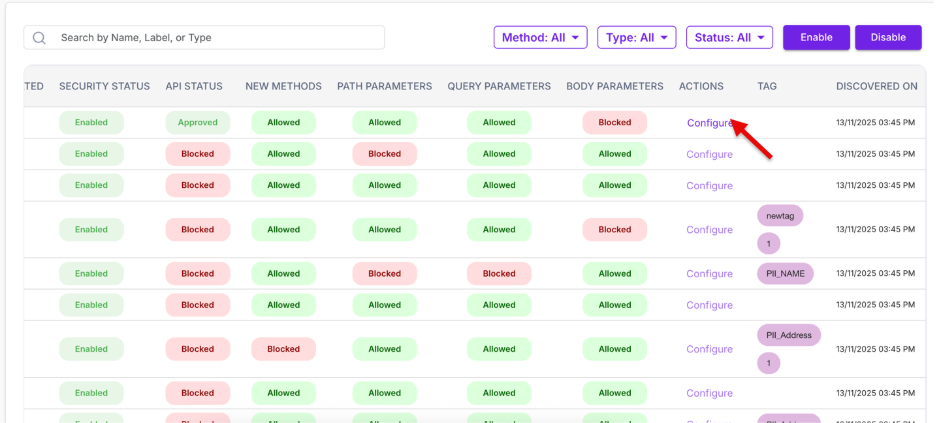Click the Security Status column header

click(104, 86)
